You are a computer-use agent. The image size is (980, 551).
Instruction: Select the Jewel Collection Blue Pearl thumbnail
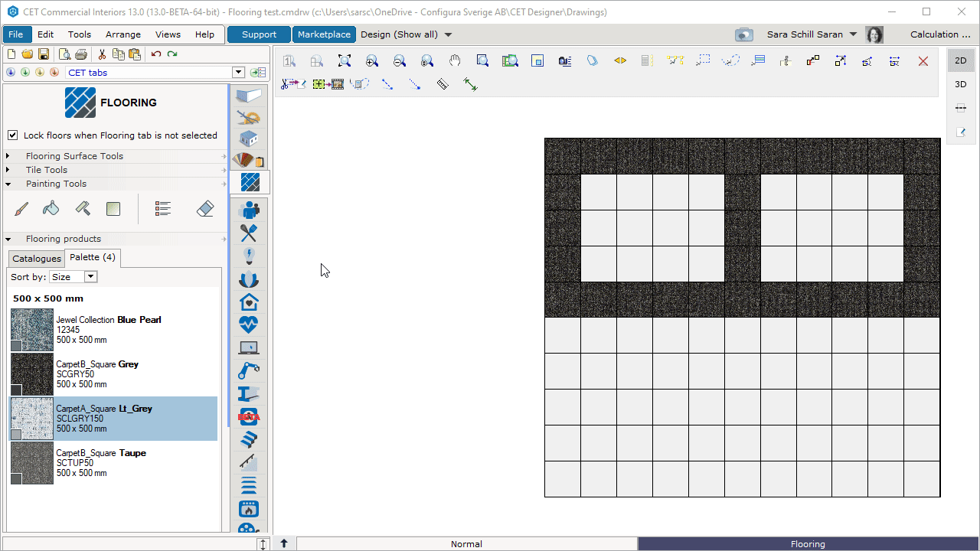(x=32, y=330)
